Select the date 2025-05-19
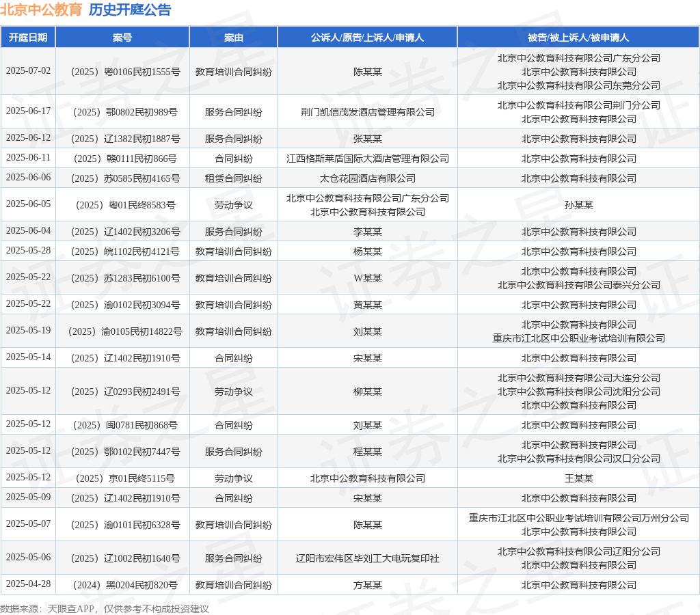The image size is (700, 615). click(x=28, y=330)
